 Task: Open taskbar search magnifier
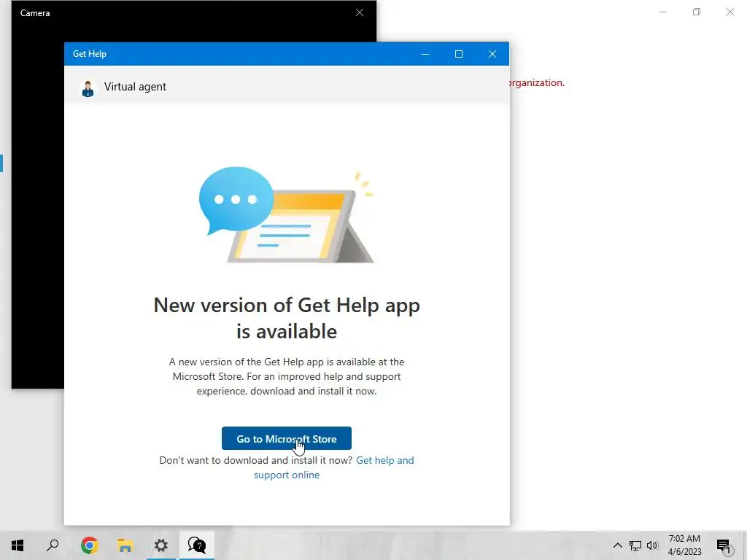pyautogui.click(x=53, y=545)
